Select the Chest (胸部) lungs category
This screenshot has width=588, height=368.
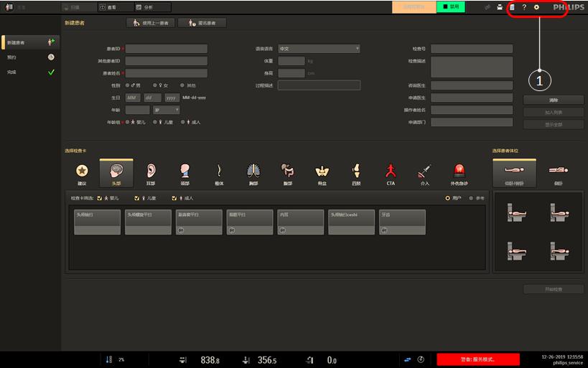click(253, 174)
